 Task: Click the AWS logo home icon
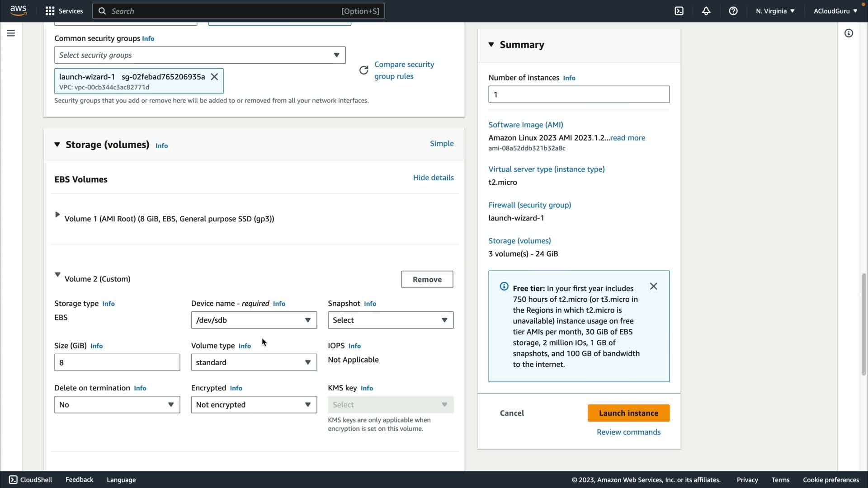pos(19,11)
